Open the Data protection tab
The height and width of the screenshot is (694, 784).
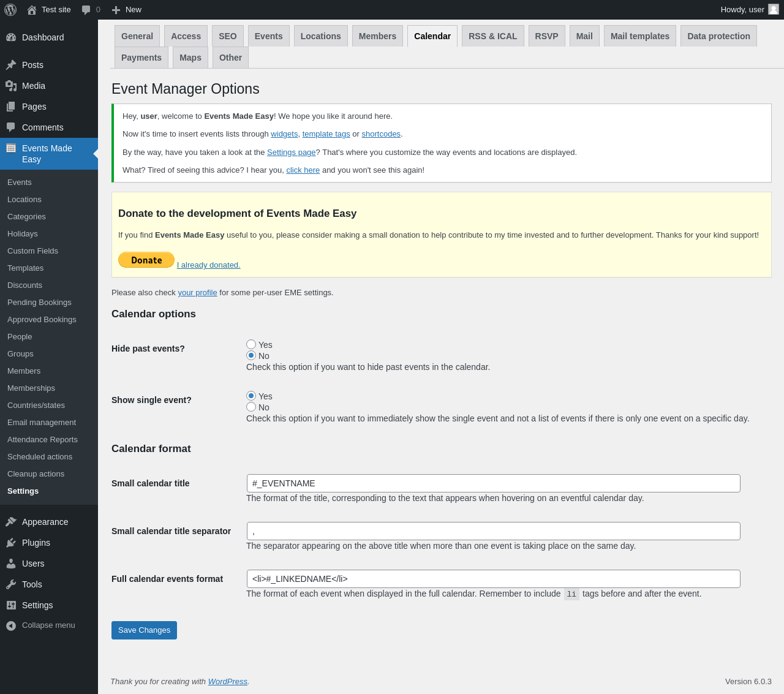pos(718,36)
